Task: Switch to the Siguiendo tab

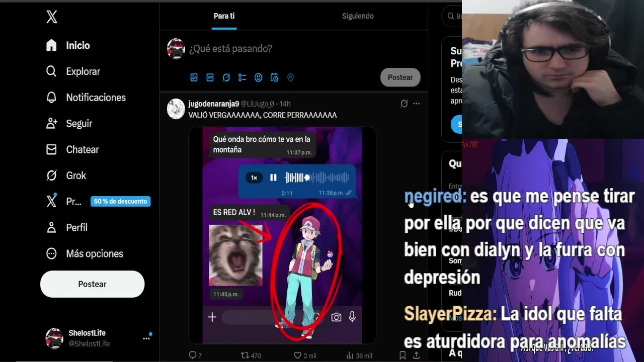Action: click(358, 16)
